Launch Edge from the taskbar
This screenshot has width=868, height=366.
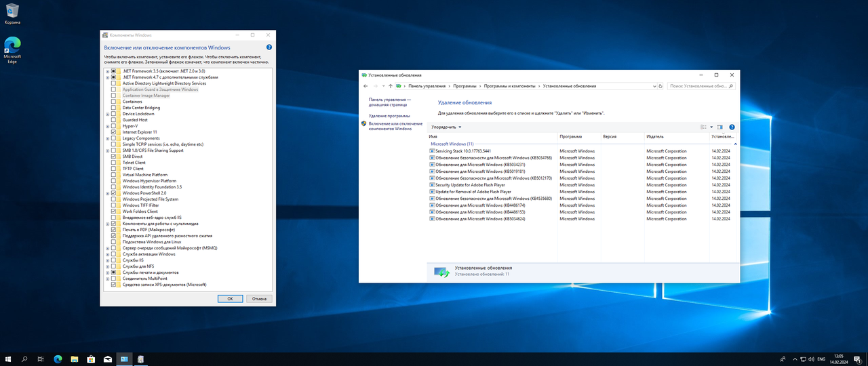pos(58,359)
